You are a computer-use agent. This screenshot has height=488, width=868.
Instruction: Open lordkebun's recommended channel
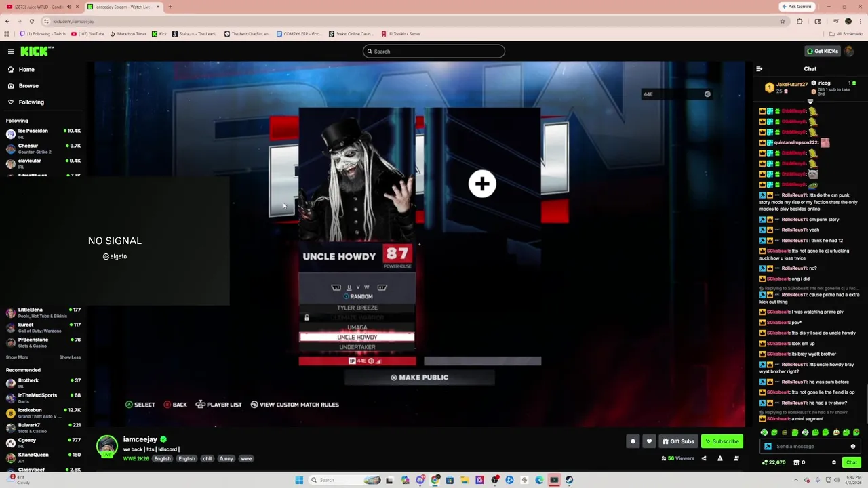tap(42, 413)
